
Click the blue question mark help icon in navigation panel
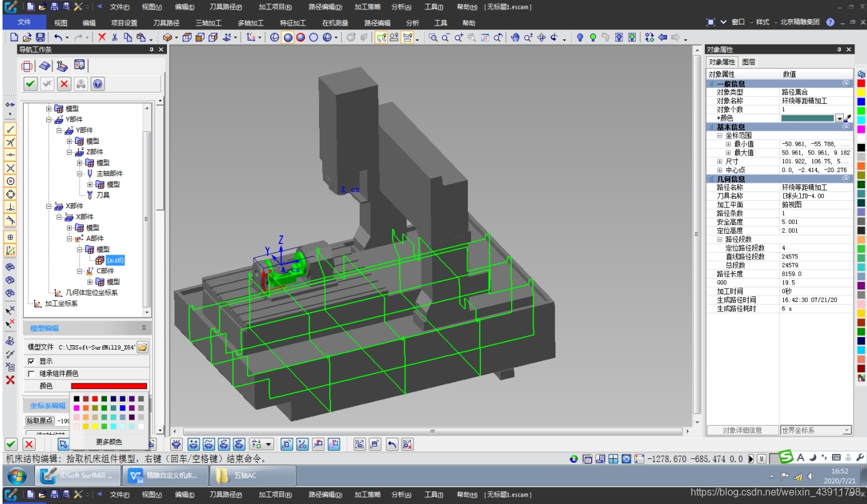tap(98, 84)
